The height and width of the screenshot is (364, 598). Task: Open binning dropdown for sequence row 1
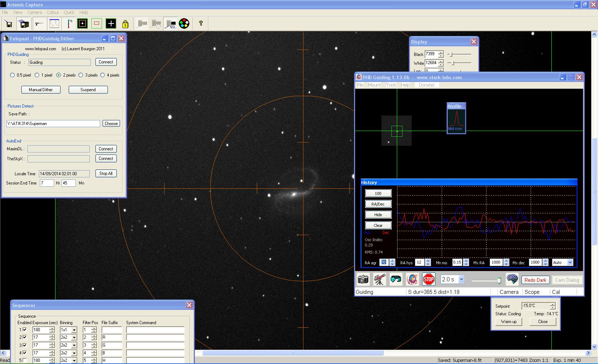(x=74, y=330)
